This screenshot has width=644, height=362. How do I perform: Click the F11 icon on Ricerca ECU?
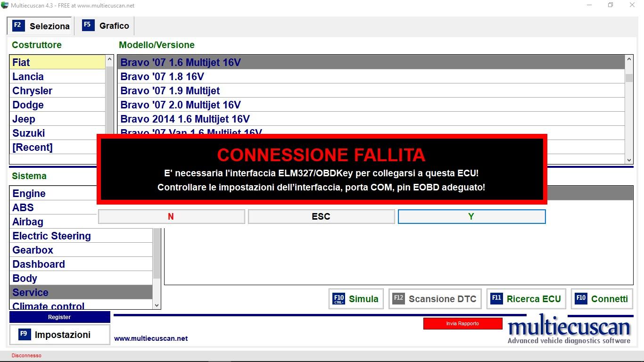click(x=496, y=298)
